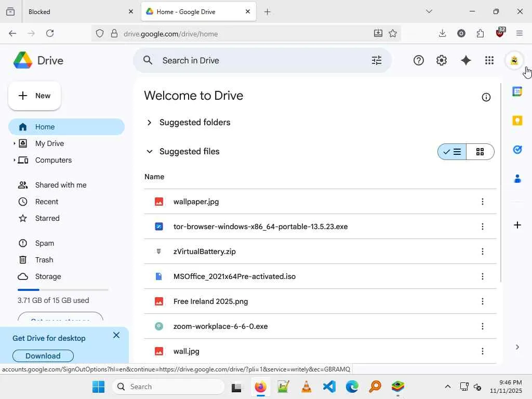
Task: Open search filter options icon
Action: 377,60
